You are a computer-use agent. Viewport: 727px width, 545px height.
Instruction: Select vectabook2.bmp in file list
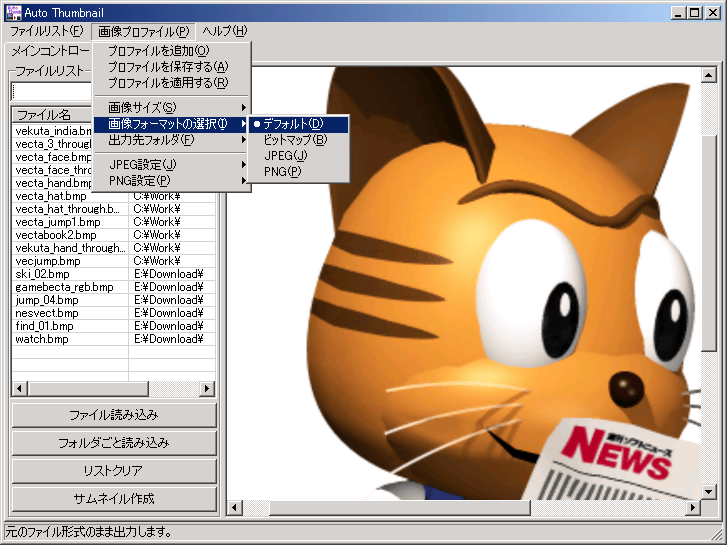coord(114,235)
